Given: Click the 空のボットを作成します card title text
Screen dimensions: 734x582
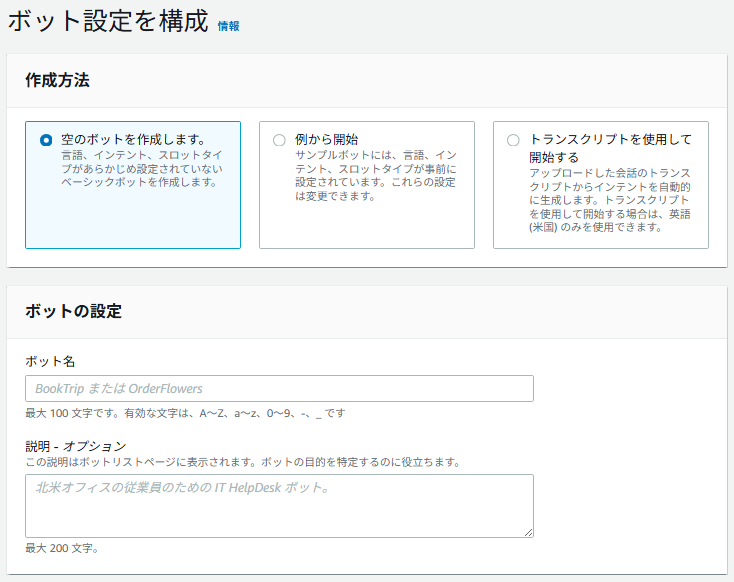Looking at the screenshot, I should point(133,140).
